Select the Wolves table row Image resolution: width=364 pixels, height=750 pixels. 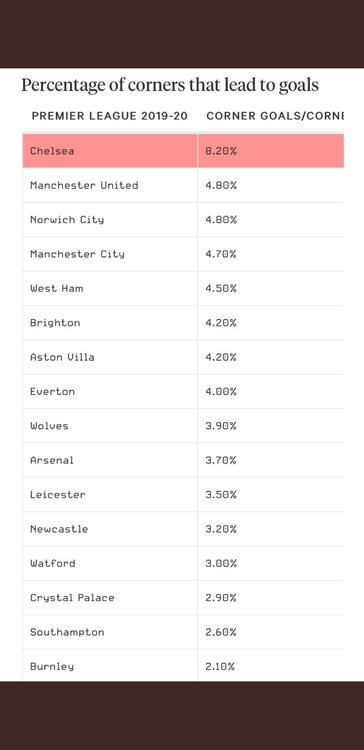point(183,426)
